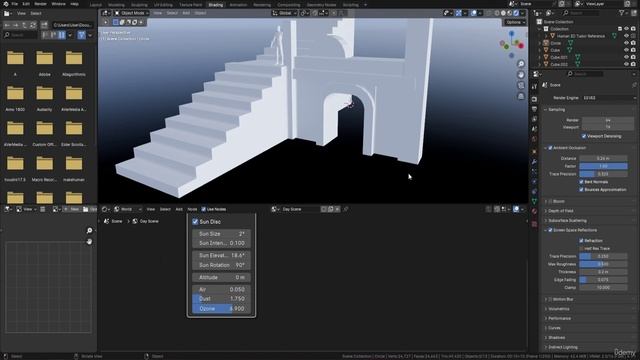
Task: Go to parent directory in file browser
Action: (24, 25)
